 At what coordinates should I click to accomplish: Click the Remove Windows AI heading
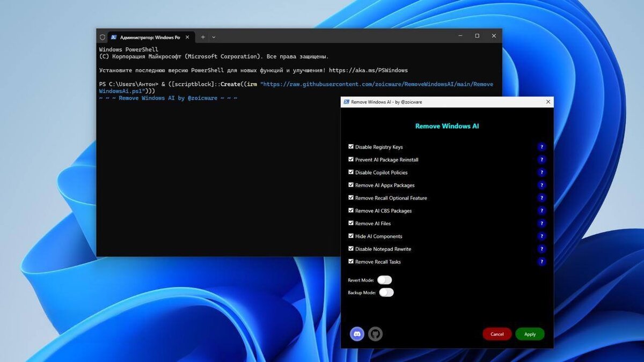[447, 126]
